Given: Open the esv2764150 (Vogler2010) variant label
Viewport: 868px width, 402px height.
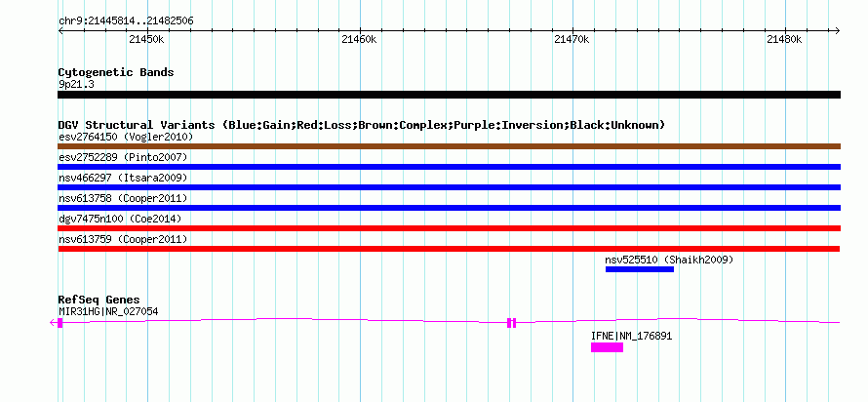Looking at the screenshot, I should 126,137.
